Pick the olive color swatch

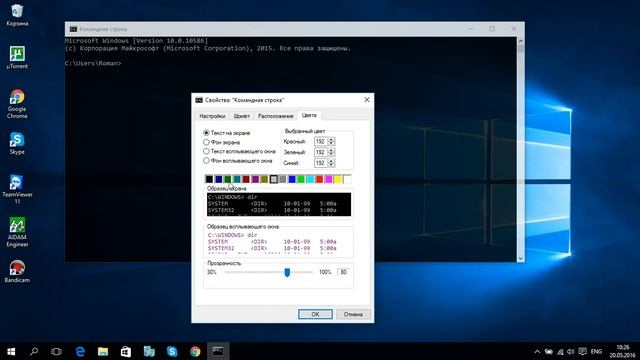(x=264, y=179)
